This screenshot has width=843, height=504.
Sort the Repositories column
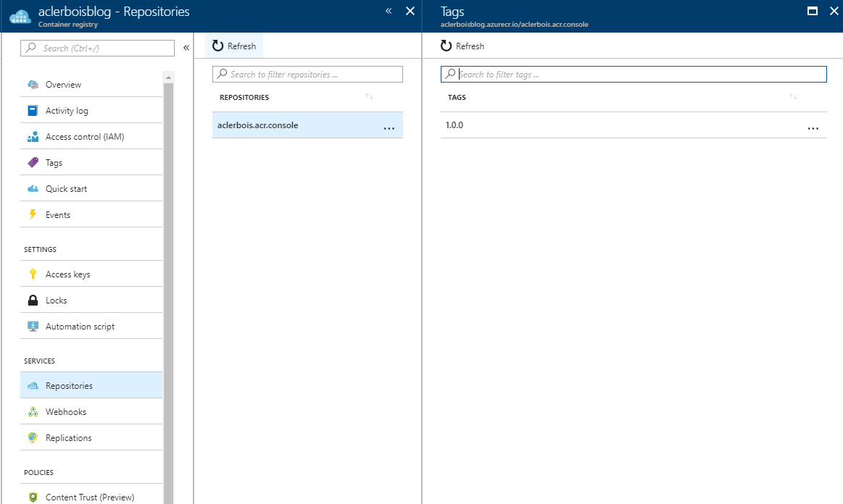pyautogui.click(x=369, y=97)
